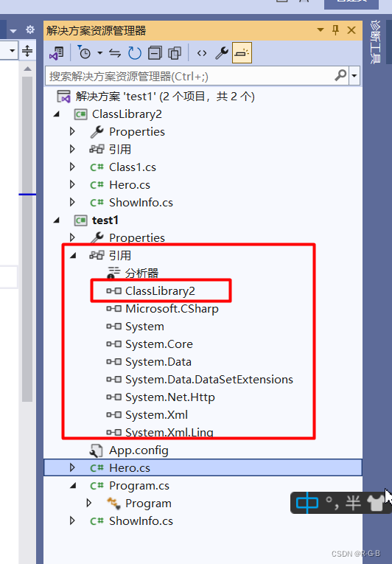This screenshot has width=392, height=564.
Task: Select the System.Core reference
Action: pyautogui.click(x=158, y=344)
